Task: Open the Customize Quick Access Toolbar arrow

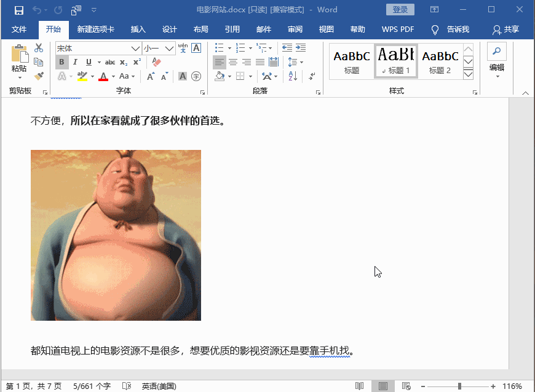Action: [x=94, y=10]
